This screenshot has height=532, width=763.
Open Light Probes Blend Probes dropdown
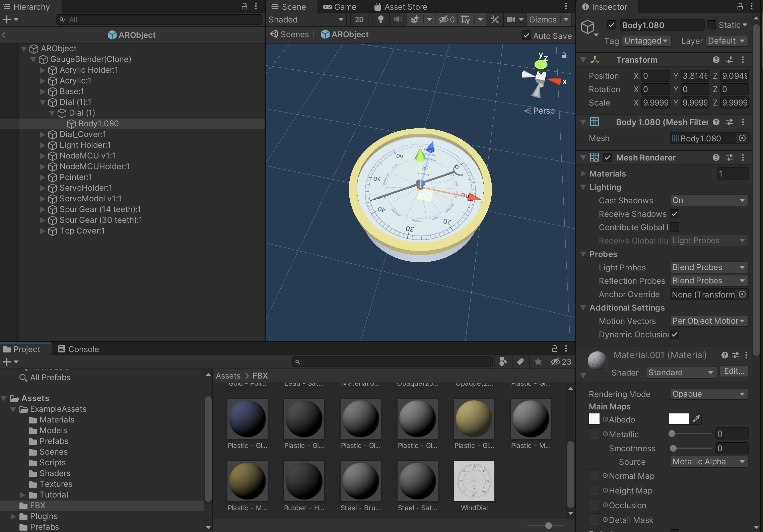[709, 267]
